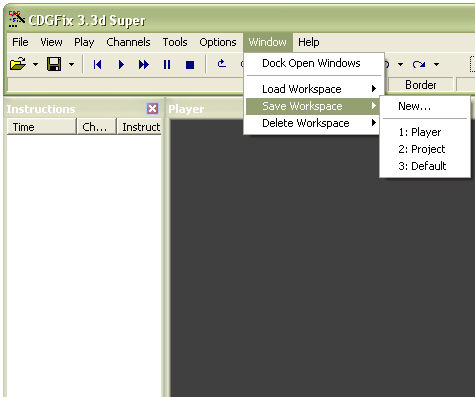The width and height of the screenshot is (475, 397).
Task: Choose Dock Open Windows
Action: 313,63
